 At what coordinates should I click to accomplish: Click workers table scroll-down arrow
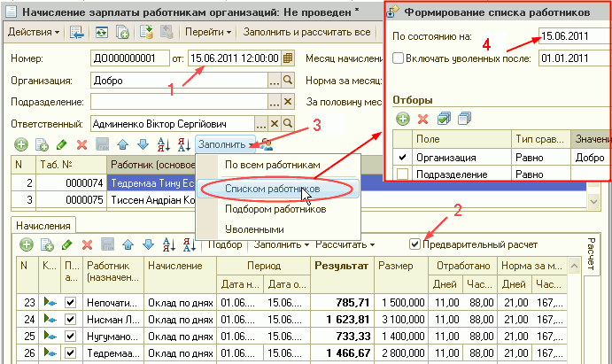tap(593, 202)
